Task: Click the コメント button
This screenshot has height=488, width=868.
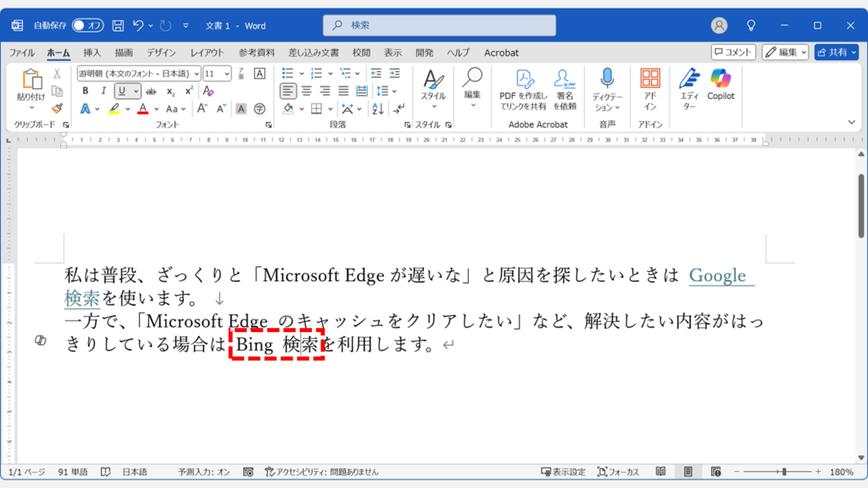Action: (x=733, y=52)
